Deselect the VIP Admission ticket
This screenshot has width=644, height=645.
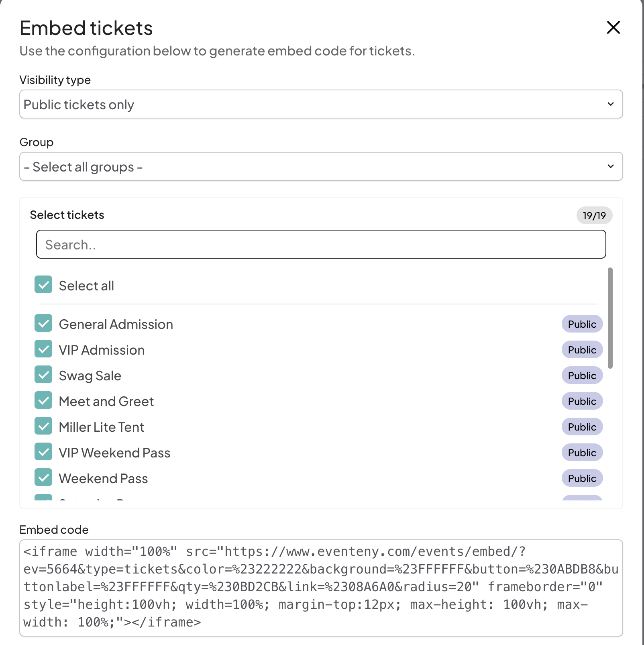pyautogui.click(x=43, y=349)
